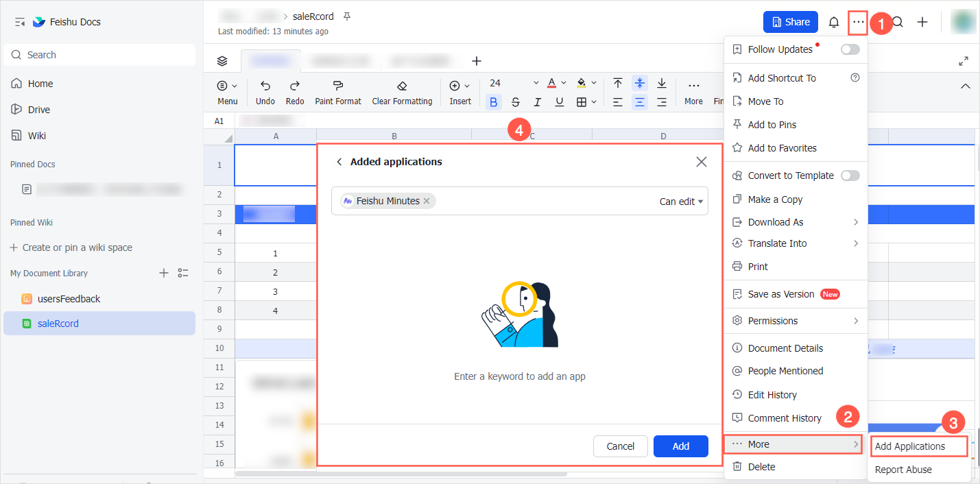This screenshot has width=980, height=484.
Task: Click the fill color bucket swatch
Action: coord(582,83)
